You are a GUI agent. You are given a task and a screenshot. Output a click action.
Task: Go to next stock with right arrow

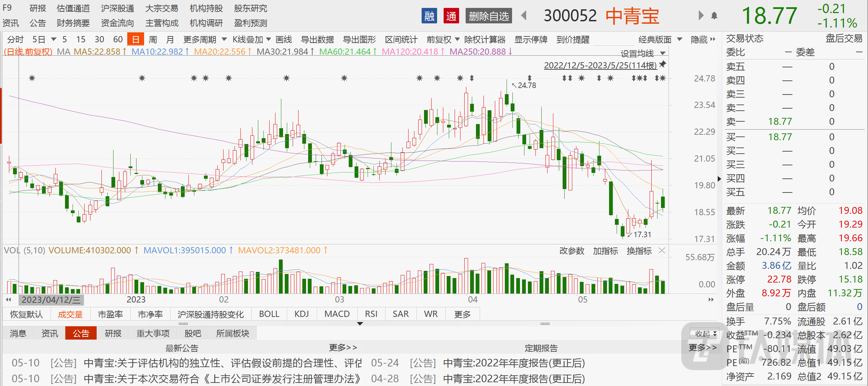click(x=701, y=16)
